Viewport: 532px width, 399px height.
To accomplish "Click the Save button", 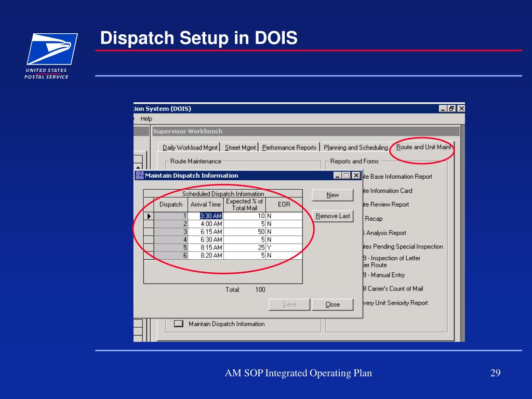I will pos(289,304).
